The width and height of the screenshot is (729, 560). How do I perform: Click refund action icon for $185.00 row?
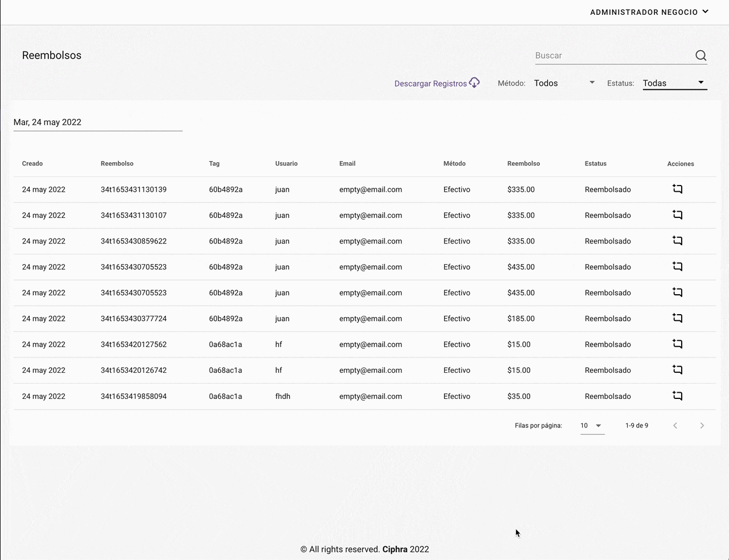pyautogui.click(x=677, y=318)
